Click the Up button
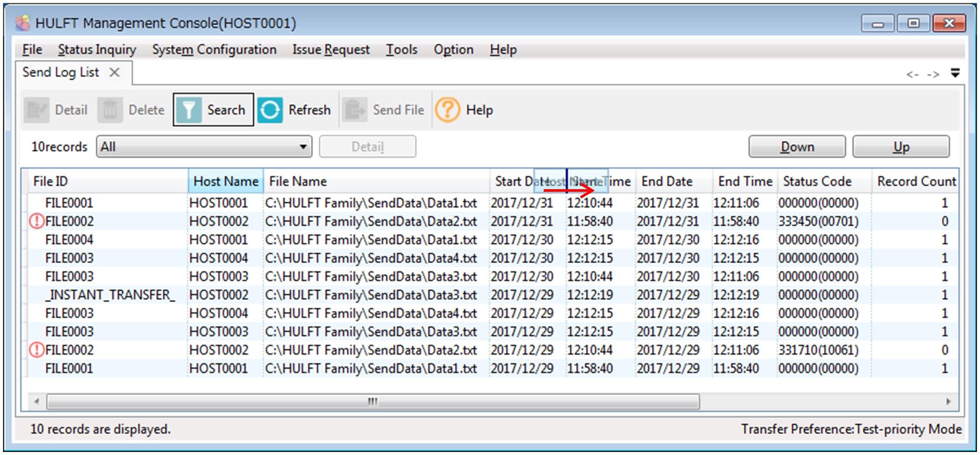The image size is (980, 455). (901, 147)
